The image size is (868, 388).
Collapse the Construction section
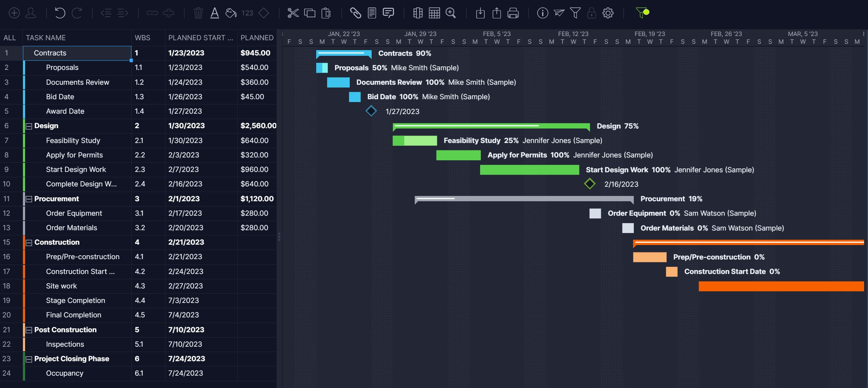(x=29, y=242)
